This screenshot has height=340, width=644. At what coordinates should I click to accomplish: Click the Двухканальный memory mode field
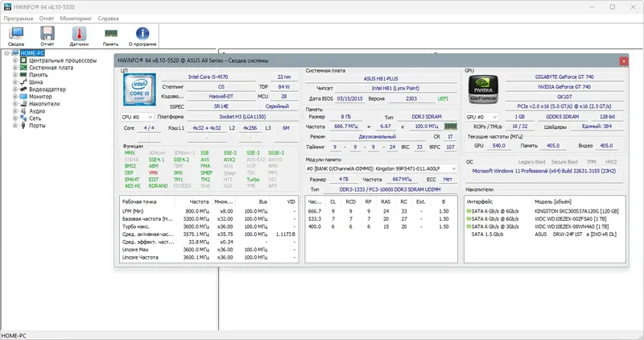coord(377,136)
